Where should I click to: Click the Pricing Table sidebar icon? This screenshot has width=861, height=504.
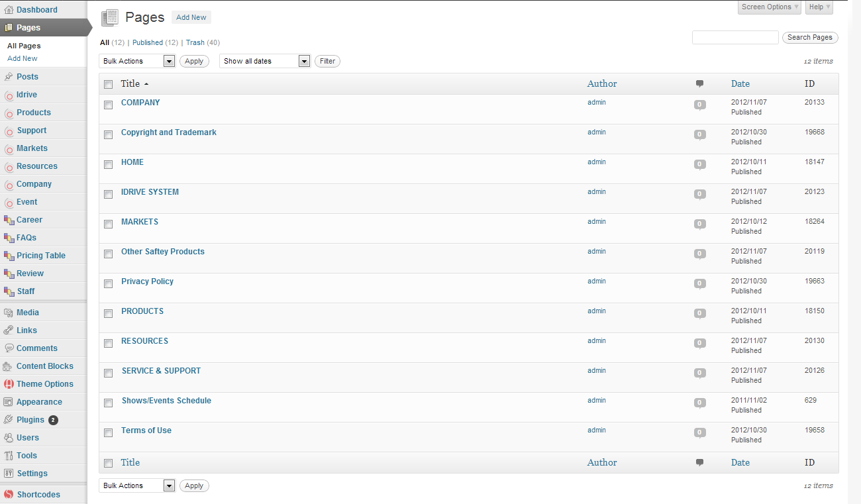click(9, 256)
